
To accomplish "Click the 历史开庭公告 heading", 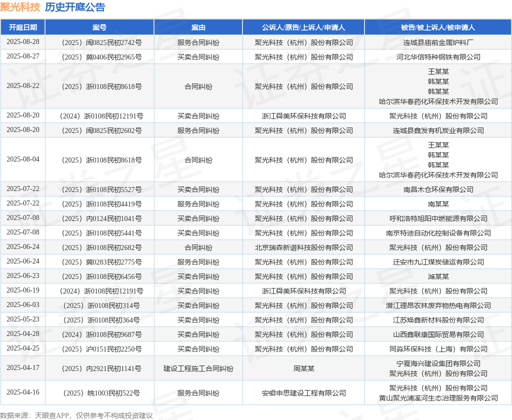I will tap(75, 7).
